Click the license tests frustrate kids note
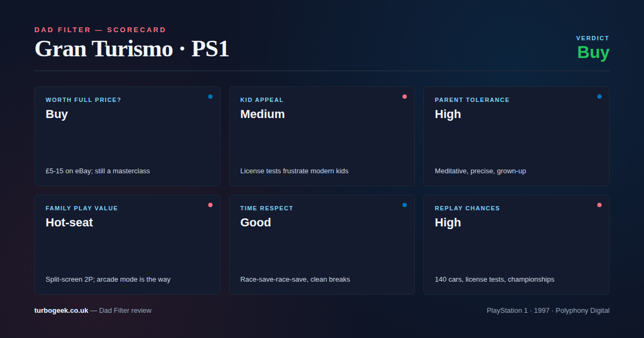The width and height of the screenshot is (644, 338). click(x=294, y=171)
